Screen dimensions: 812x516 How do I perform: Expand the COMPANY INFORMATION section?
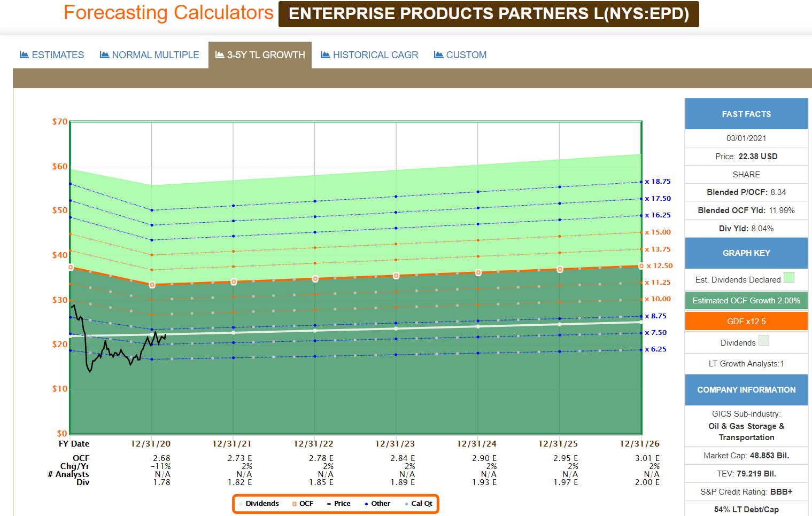746,389
